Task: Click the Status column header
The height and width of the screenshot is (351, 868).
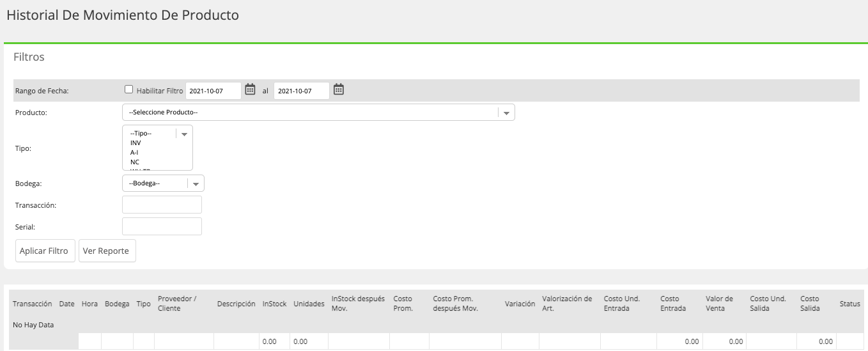Action: pos(849,304)
